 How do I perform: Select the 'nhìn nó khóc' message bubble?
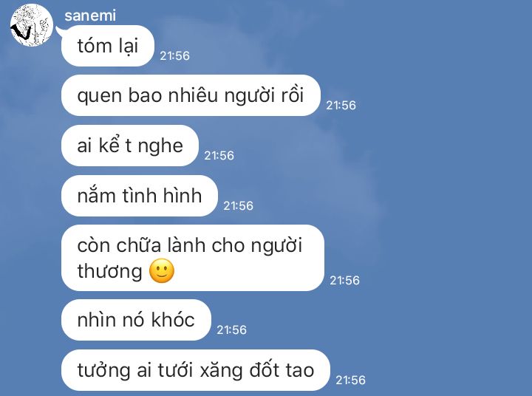[x=136, y=320]
